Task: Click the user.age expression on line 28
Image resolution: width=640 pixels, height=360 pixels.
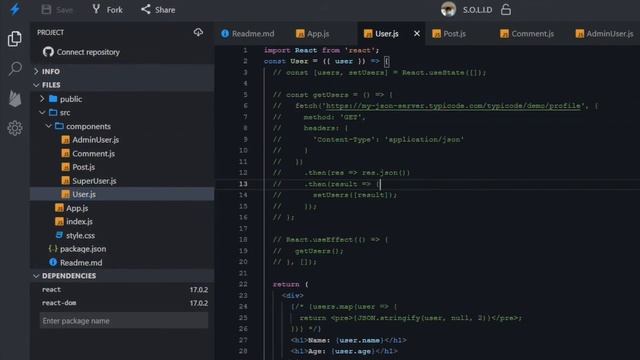Action: tap(353, 351)
